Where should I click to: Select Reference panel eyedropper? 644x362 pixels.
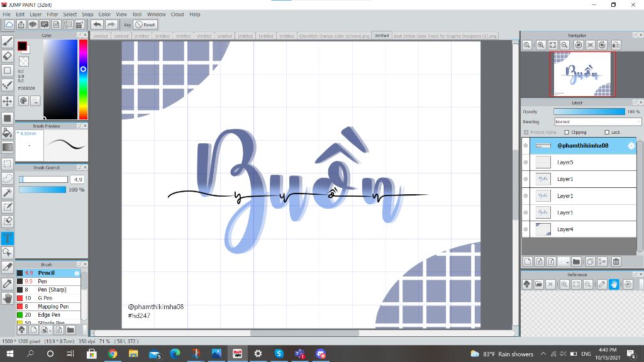602,284
